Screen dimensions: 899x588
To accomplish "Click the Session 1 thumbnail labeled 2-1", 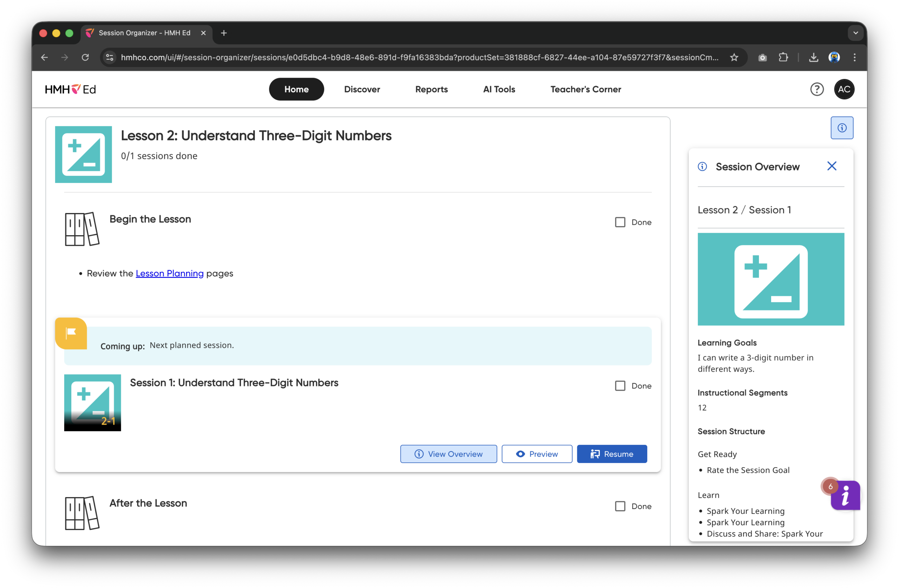I will tap(93, 403).
